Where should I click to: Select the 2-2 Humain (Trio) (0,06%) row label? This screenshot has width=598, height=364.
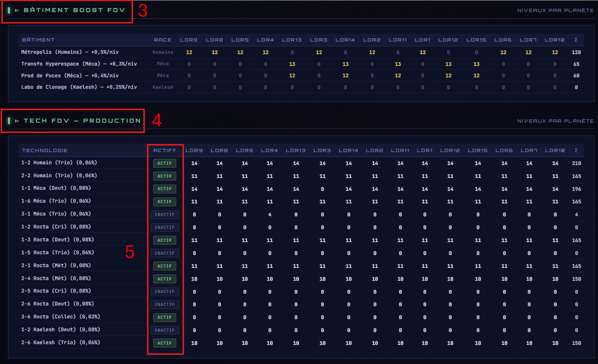[x=59, y=175]
